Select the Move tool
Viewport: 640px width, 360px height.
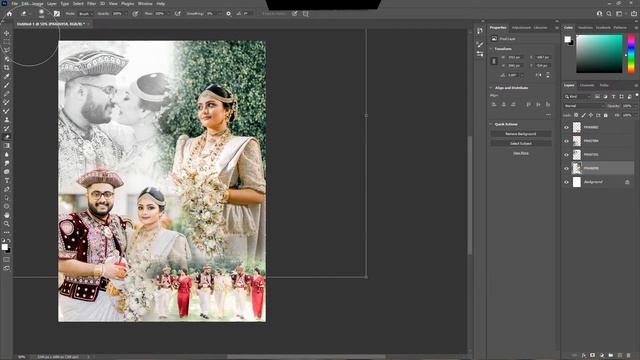tap(7, 33)
